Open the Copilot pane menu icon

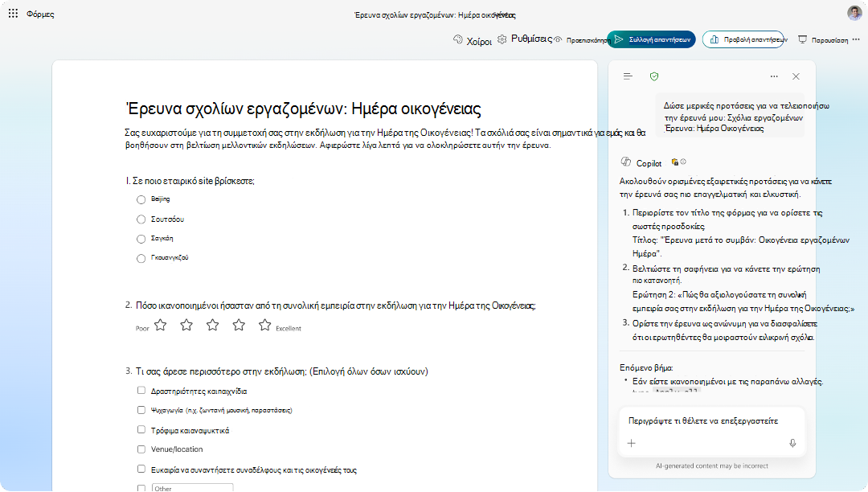pyautogui.click(x=628, y=76)
